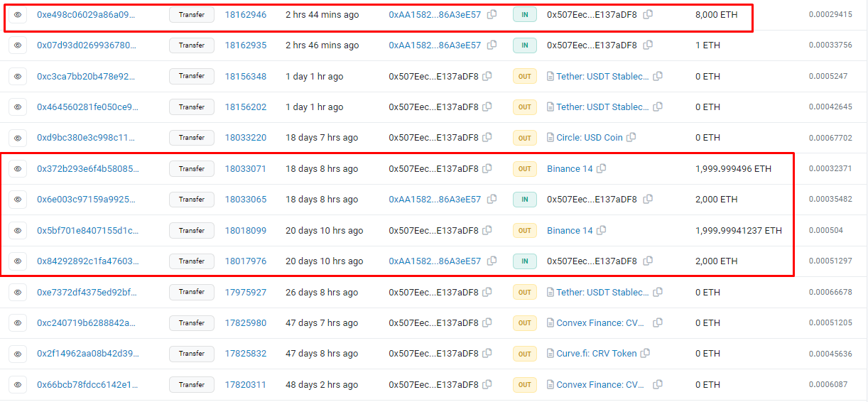Open eye icon quick view for transaction 0x2f14962aa08b42d39
Image resolution: width=868 pixels, height=402 pixels.
(18, 354)
